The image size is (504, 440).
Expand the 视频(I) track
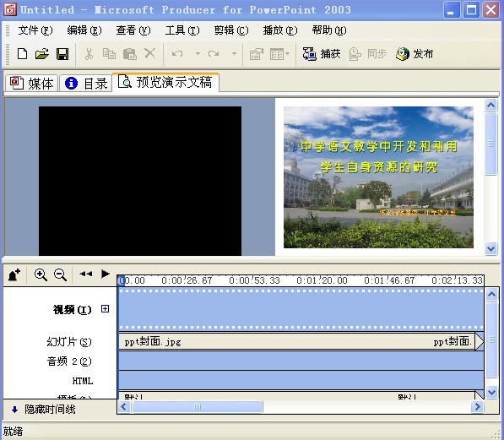[105, 309]
